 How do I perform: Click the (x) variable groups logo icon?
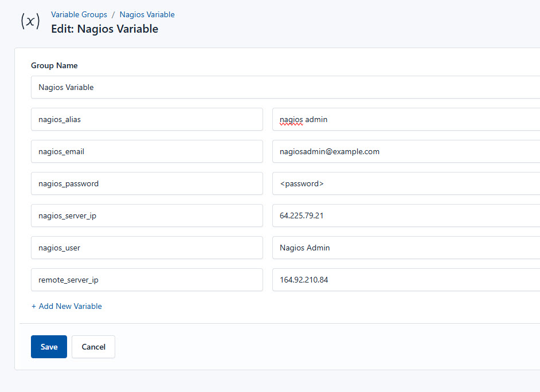click(x=30, y=22)
